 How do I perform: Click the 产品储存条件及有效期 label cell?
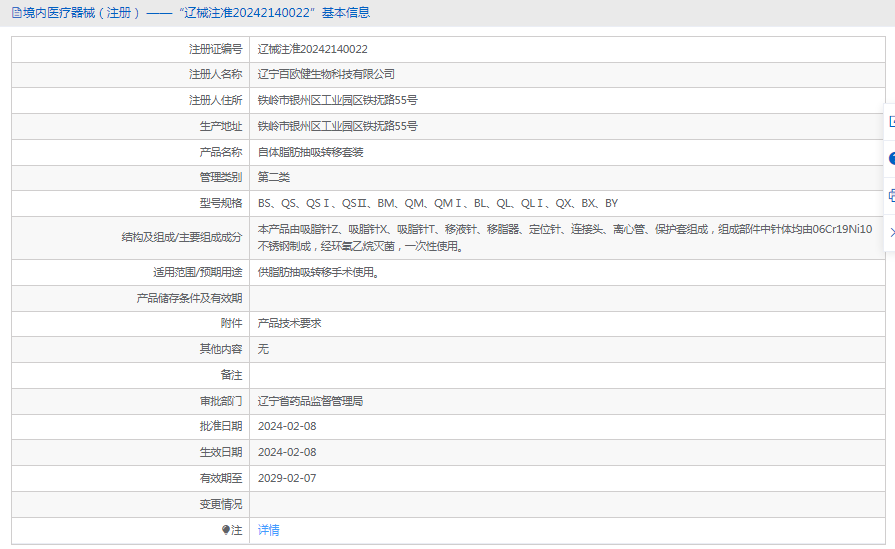[131, 298]
